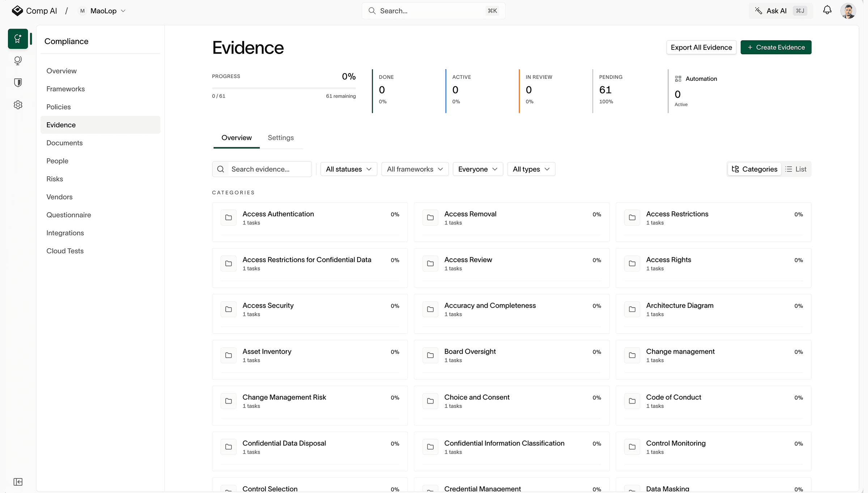Click folder icon for Access Removal
Screen dimensions: 868x493
tap(430, 218)
